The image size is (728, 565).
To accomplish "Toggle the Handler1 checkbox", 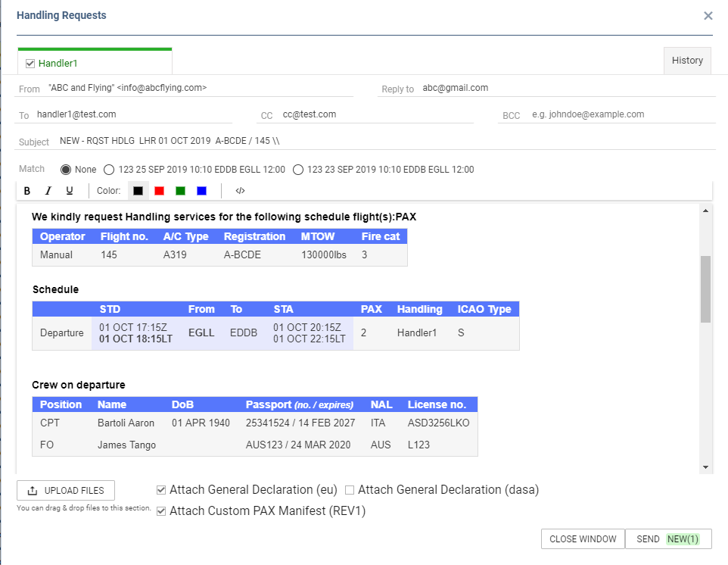I will (30, 64).
